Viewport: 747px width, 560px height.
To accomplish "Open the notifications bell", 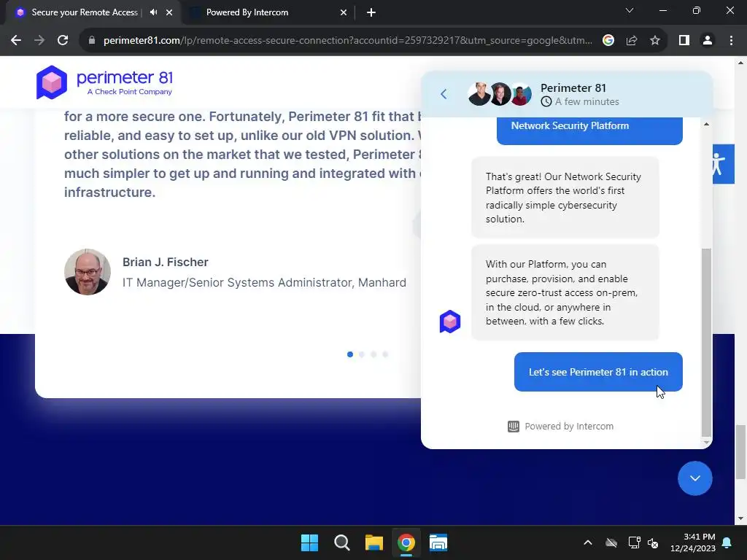I will click(727, 542).
